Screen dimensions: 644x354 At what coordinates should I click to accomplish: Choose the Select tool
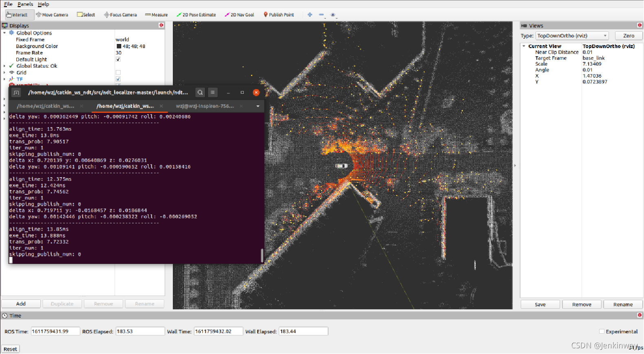click(x=86, y=15)
